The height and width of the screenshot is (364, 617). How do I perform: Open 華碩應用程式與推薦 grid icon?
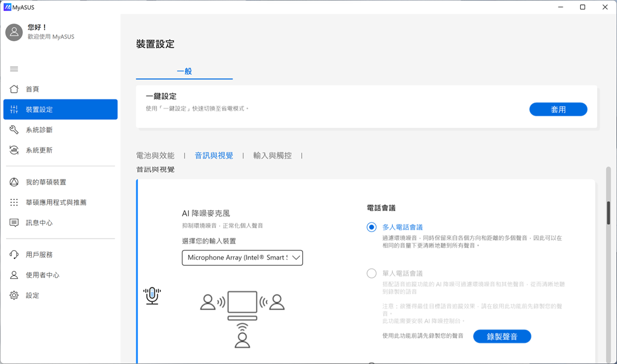(x=14, y=202)
